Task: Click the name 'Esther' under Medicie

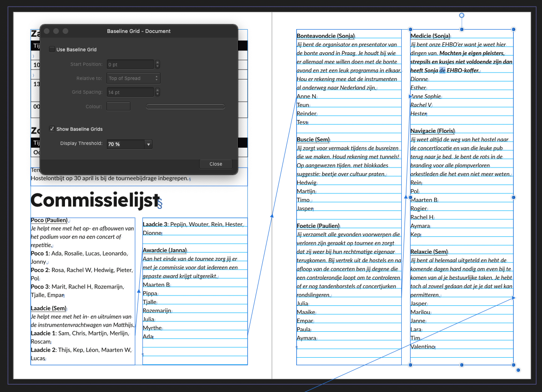Action: click(418, 88)
